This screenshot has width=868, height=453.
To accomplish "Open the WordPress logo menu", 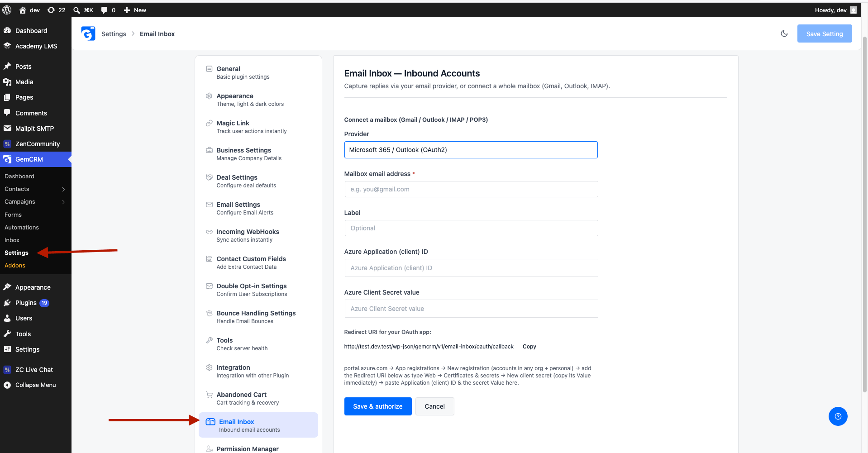I will [x=7, y=10].
